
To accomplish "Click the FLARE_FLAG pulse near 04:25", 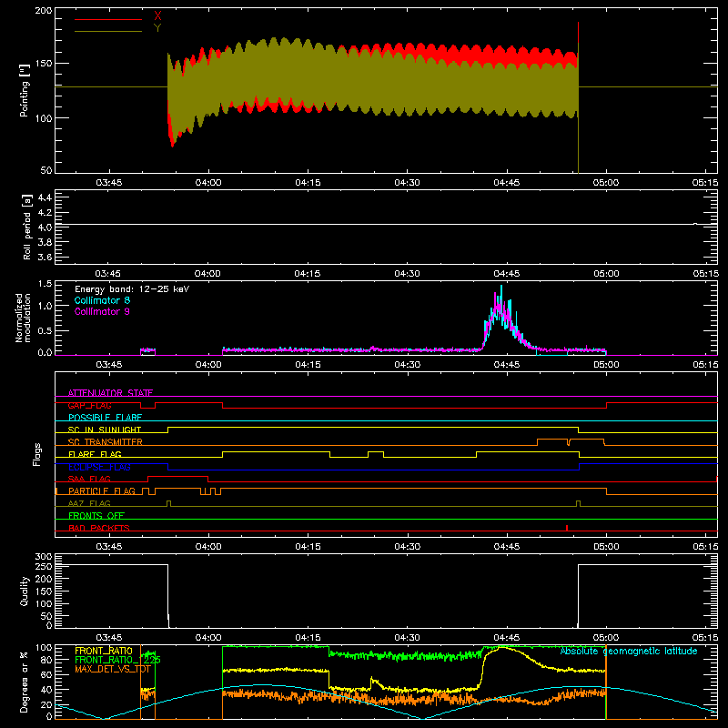I will pos(376,452).
